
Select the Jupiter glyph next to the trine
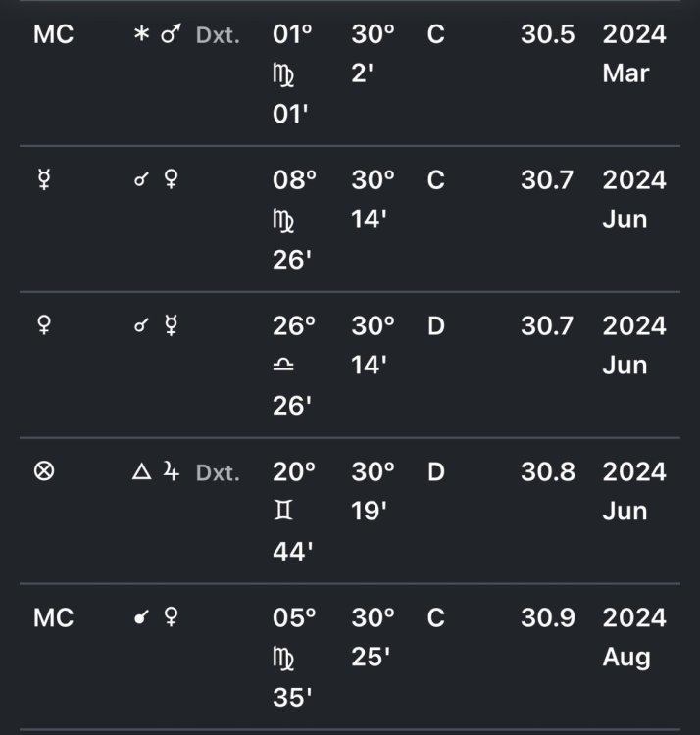171,473
